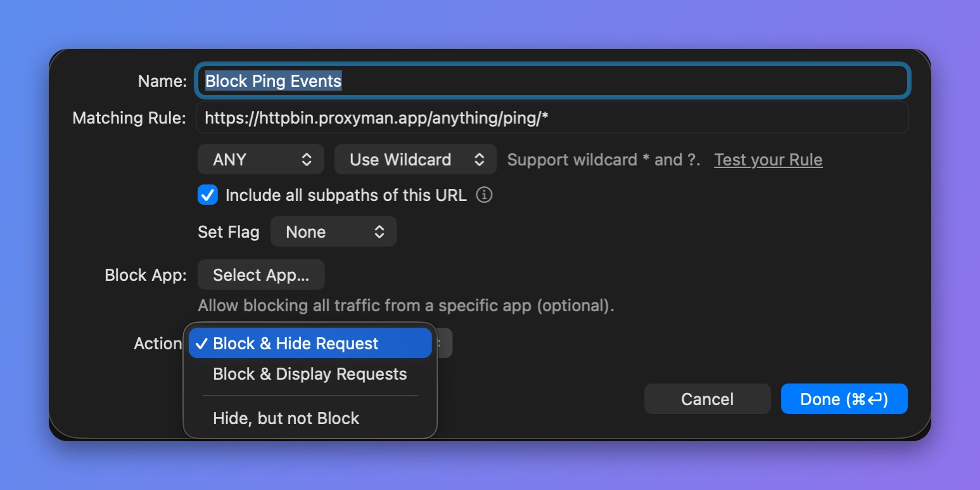Confirm with the Done button
The width and height of the screenshot is (980, 490).
pyautogui.click(x=844, y=399)
